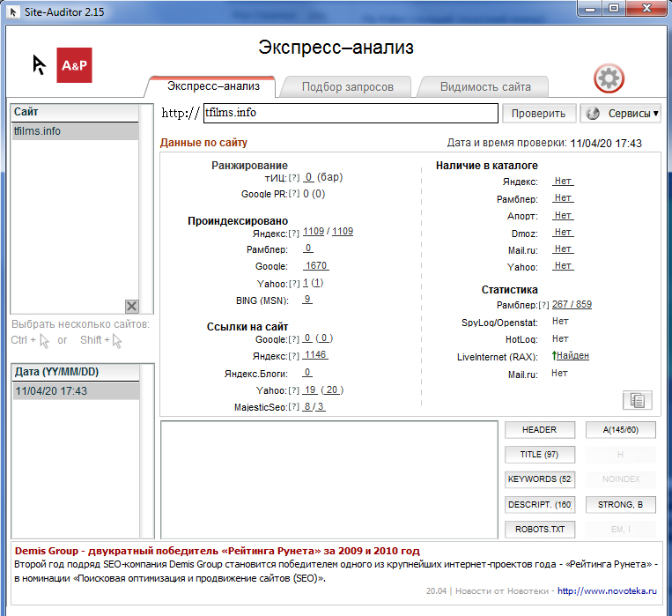Image resolution: width=672 pixels, height=616 pixels.
Task: Open the Видимость сайта tab
Action: pos(485,87)
